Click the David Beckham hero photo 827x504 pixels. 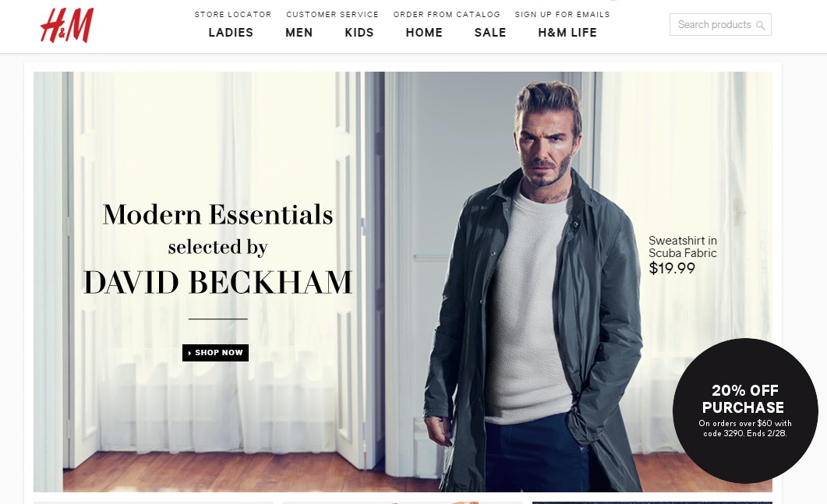pyautogui.click(x=532, y=284)
